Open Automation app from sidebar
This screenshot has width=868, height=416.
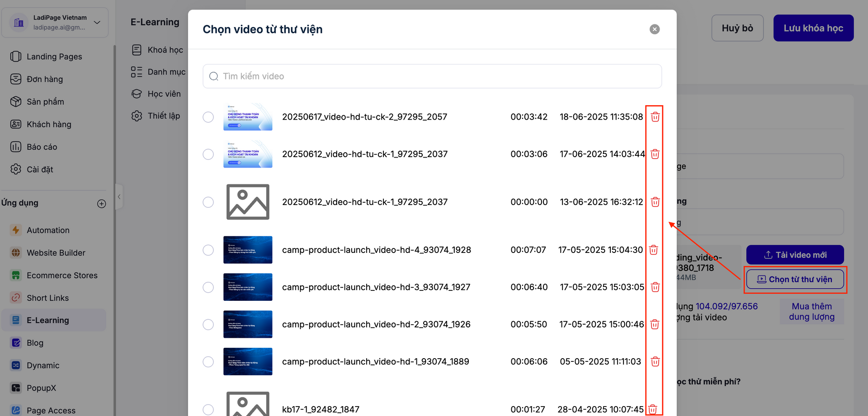48,230
